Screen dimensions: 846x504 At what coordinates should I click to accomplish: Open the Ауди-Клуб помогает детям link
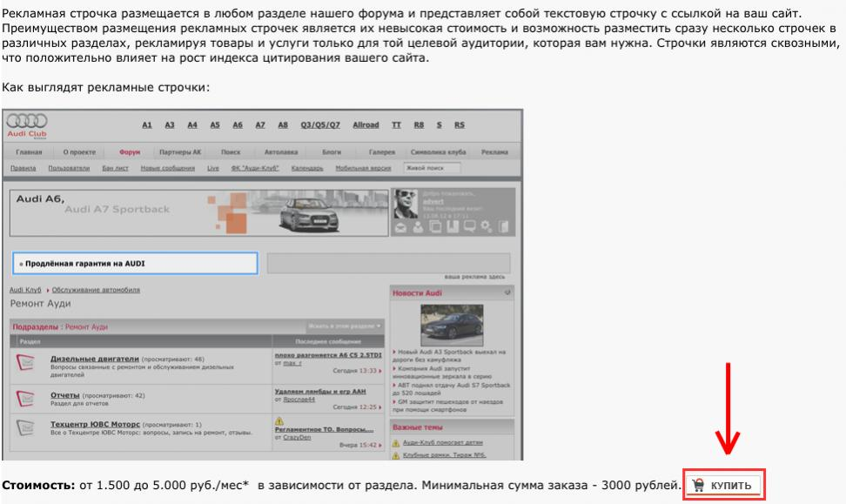442,442
